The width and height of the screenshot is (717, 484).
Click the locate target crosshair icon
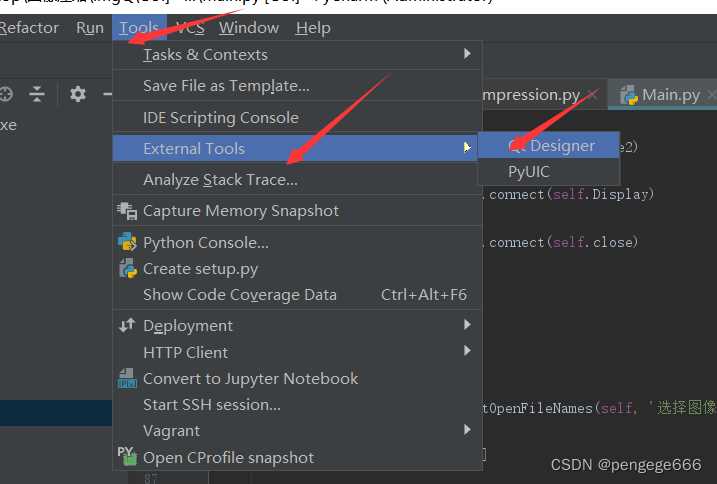tap(5, 94)
